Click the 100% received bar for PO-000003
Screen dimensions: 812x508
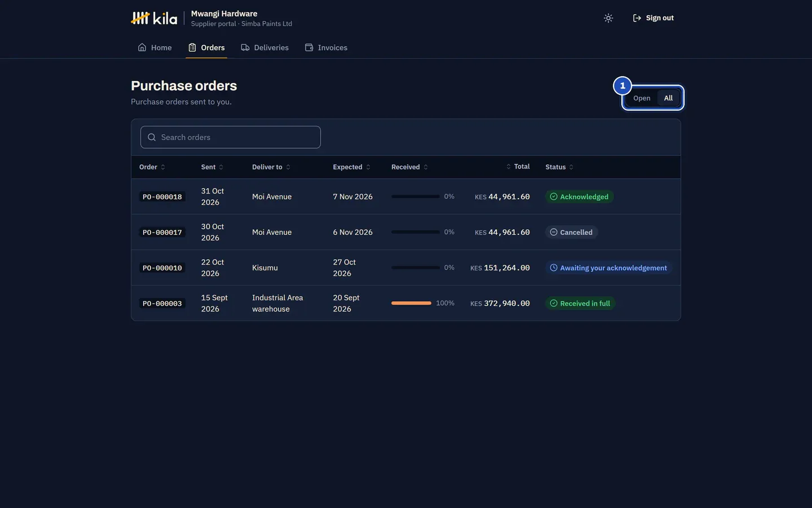(x=411, y=303)
